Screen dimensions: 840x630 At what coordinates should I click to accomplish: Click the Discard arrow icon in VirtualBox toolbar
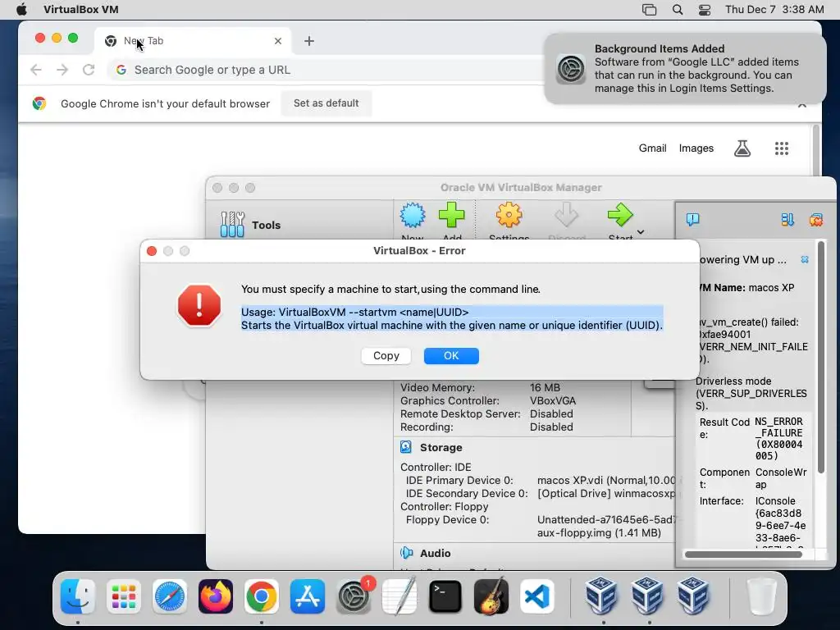[566, 216]
